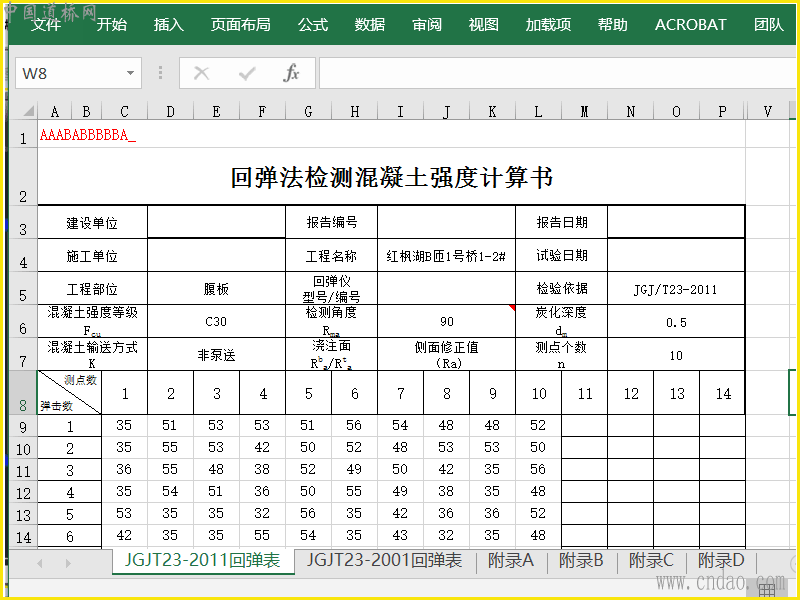Screen dimensions: 800x600
Task: Select row header 8
Action: 23,393
